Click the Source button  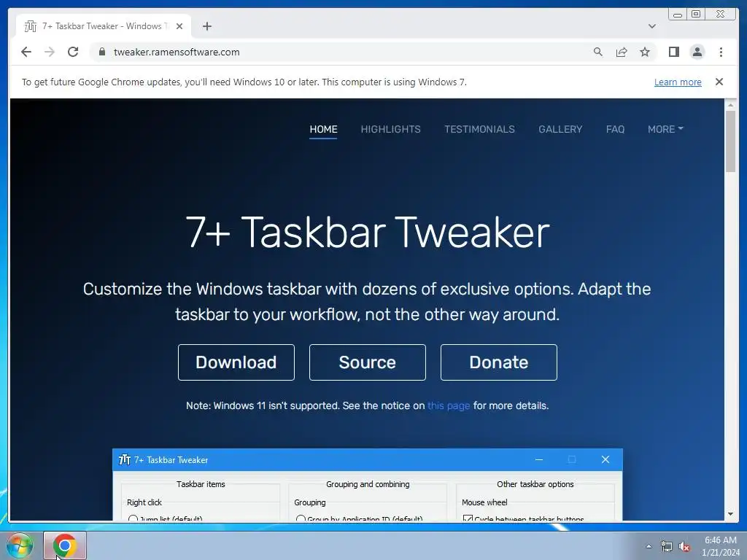point(368,362)
